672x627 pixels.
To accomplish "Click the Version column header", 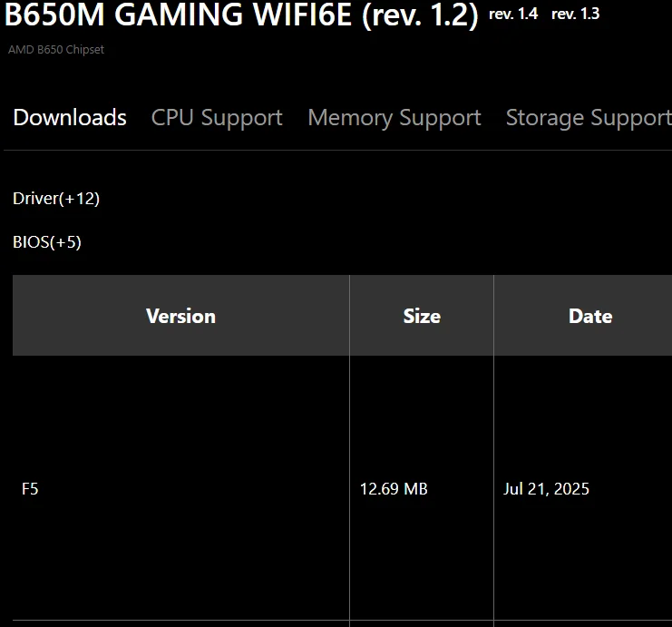I will (x=180, y=316).
